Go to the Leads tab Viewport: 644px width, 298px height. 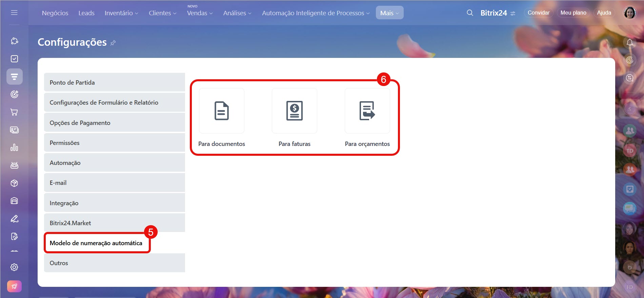click(x=86, y=13)
